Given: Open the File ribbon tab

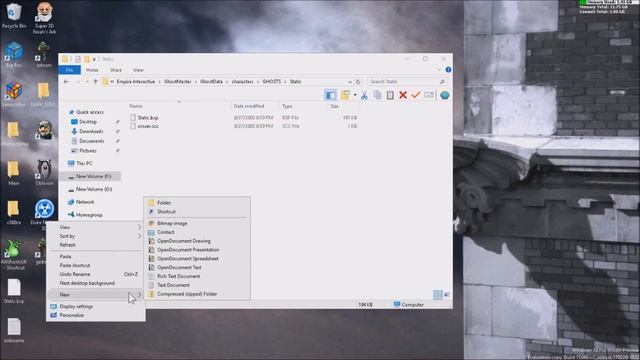Looking at the screenshot, I should [70, 70].
